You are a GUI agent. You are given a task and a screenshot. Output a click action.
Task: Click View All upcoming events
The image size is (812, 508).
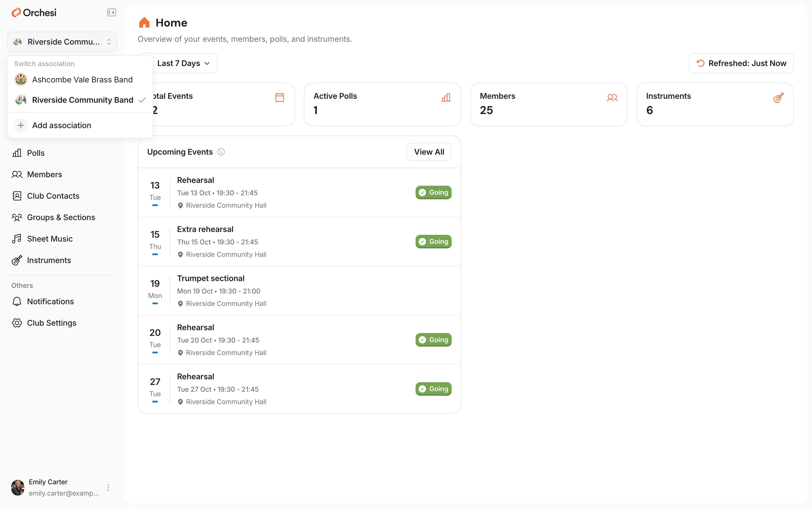pos(429,152)
